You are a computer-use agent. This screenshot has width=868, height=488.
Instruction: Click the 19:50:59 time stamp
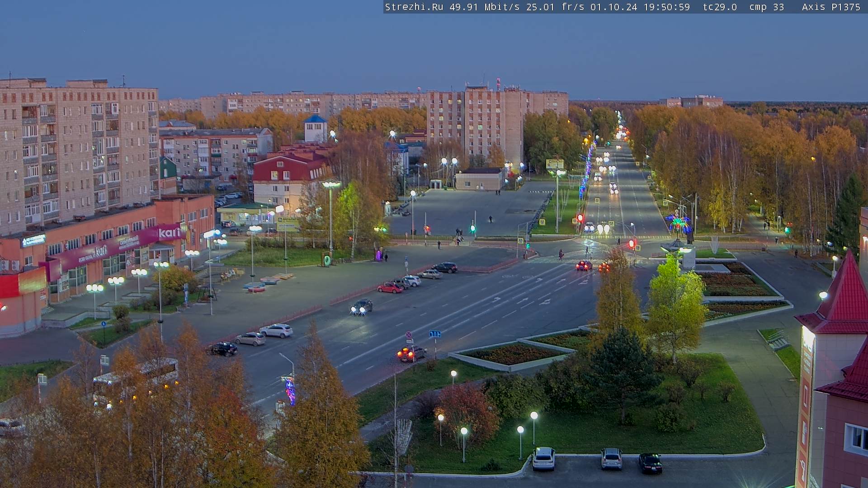[x=666, y=7]
